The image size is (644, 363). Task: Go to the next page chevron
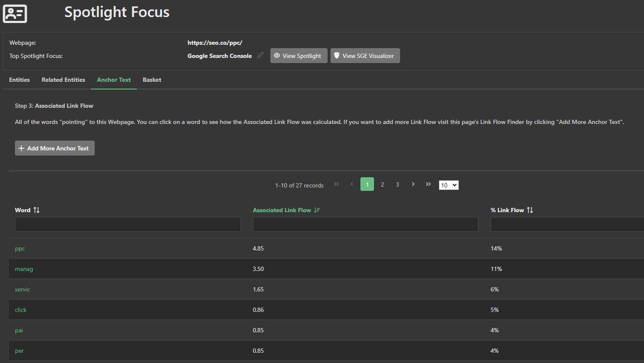click(413, 184)
